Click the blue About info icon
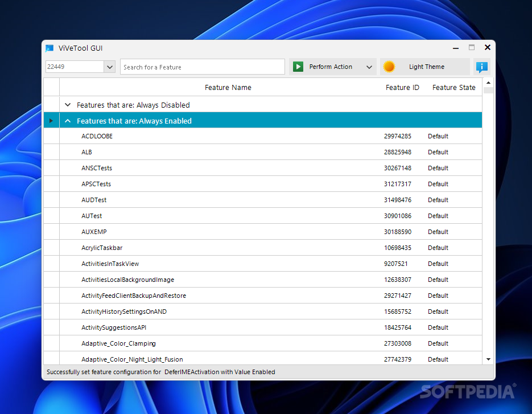Screen dimensions: 532x414 pyautogui.click(x=481, y=67)
